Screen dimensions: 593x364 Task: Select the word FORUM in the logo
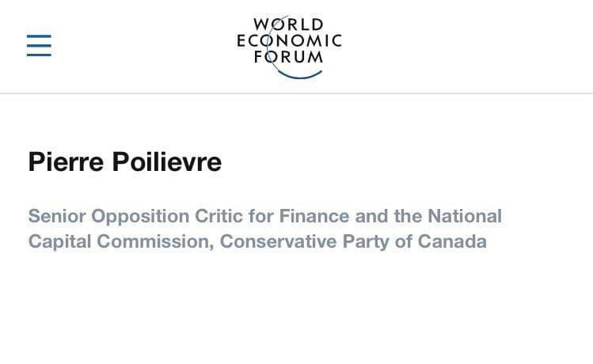288,57
